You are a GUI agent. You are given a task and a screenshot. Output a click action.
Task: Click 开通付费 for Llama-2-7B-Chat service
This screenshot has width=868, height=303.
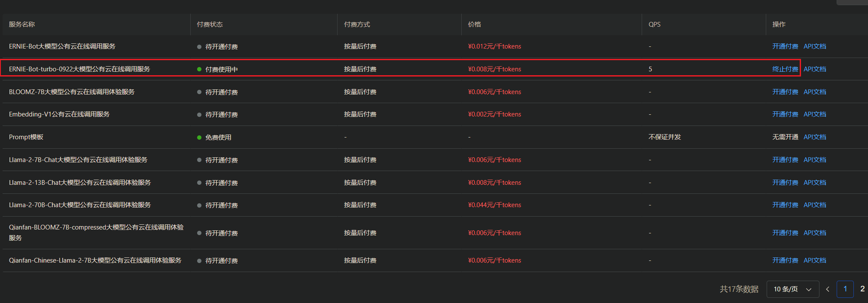point(785,160)
